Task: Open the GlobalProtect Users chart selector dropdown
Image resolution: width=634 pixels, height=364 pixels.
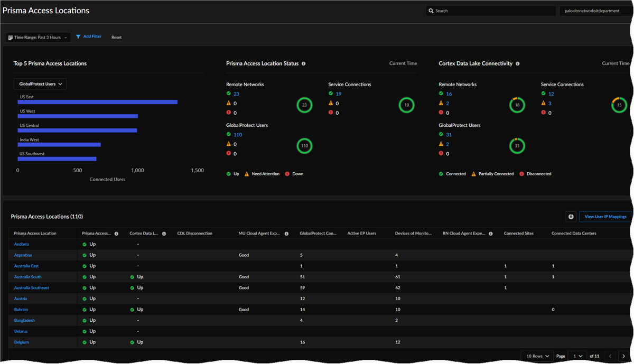Action: pyautogui.click(x=40, y=83)
